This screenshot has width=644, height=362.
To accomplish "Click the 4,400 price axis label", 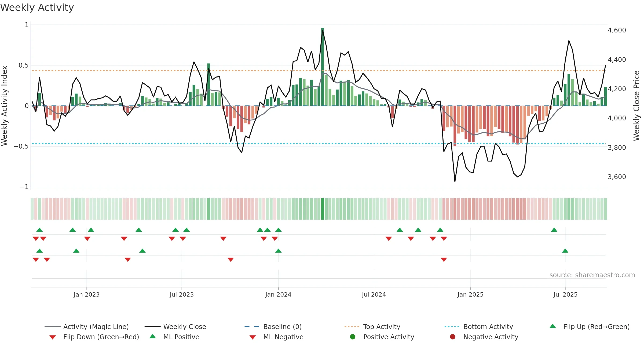I will click(x=617, y=60).
